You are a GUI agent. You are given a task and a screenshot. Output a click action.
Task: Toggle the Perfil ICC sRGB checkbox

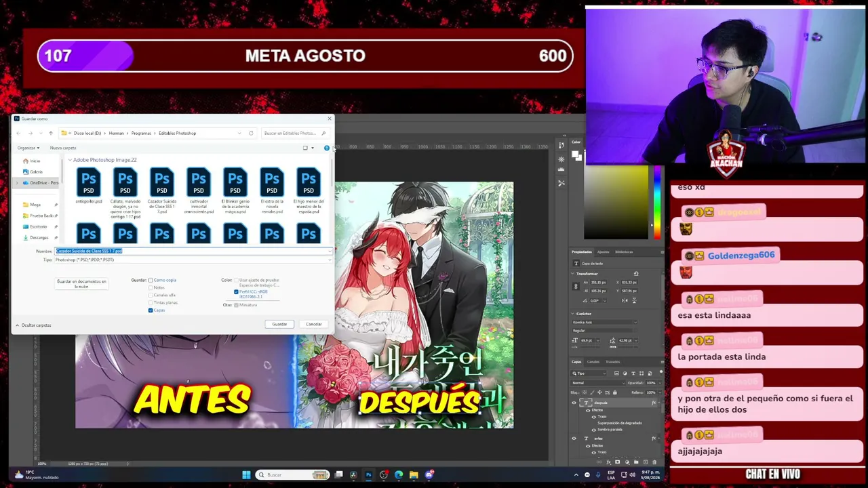(236, 292)
